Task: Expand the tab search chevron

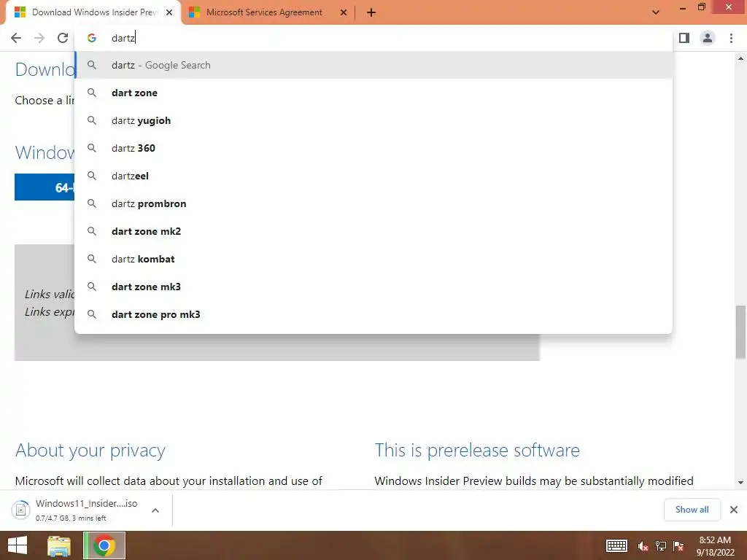Action: coord(656,12)
